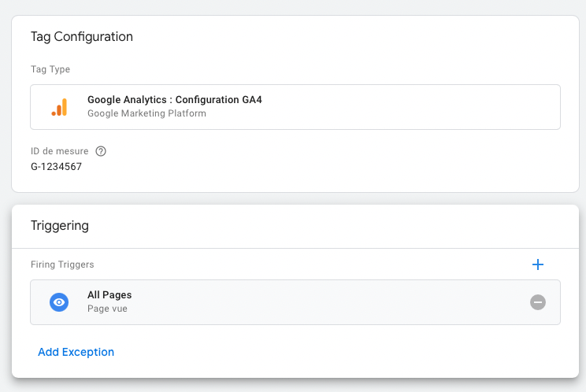Add a firing trigger with the plus icon
The height and width of the screenshot is (392, 586).
tap(538, 264)
